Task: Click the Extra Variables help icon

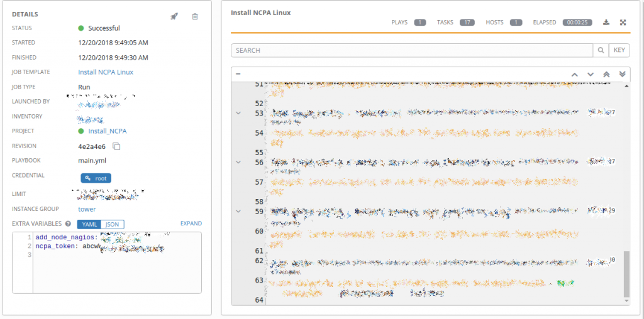Action: 68,224
